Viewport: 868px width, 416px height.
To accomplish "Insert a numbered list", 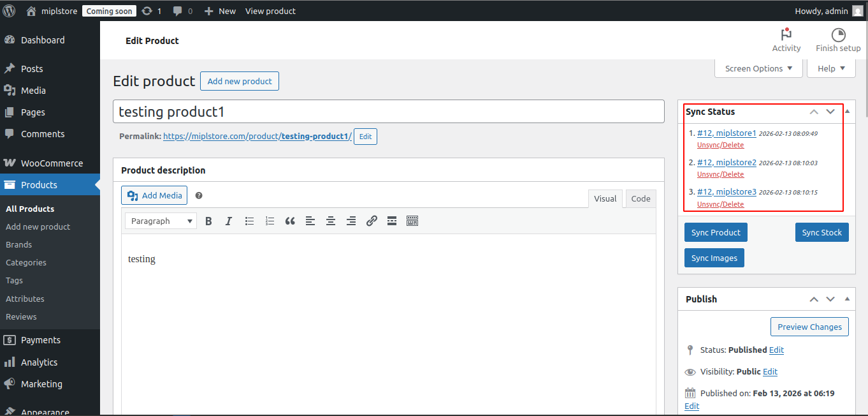I will point(270,221).
